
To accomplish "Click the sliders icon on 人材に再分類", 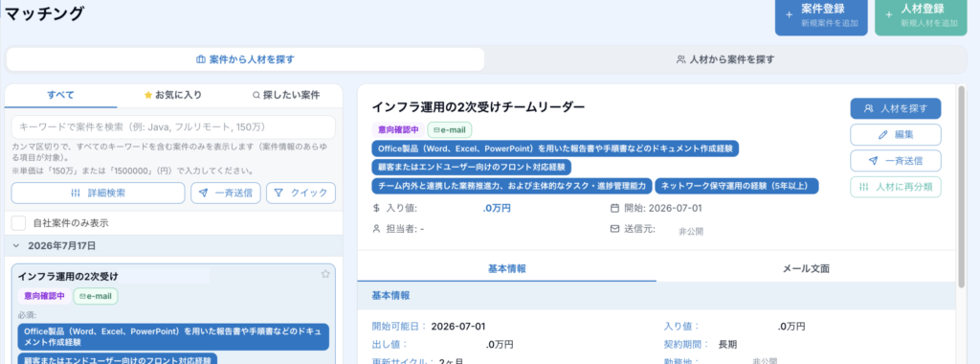I will pos(864,187).
